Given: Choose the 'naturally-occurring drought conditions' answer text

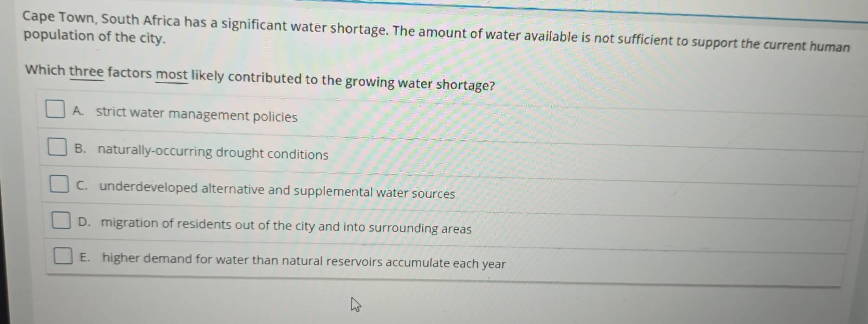Looking at the screenshot, I should [213, 152].
